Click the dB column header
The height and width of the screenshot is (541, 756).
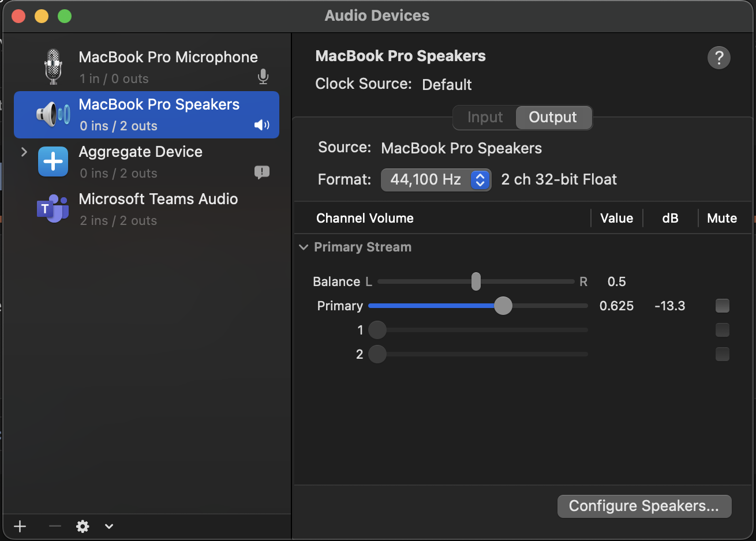coord(670,218)
